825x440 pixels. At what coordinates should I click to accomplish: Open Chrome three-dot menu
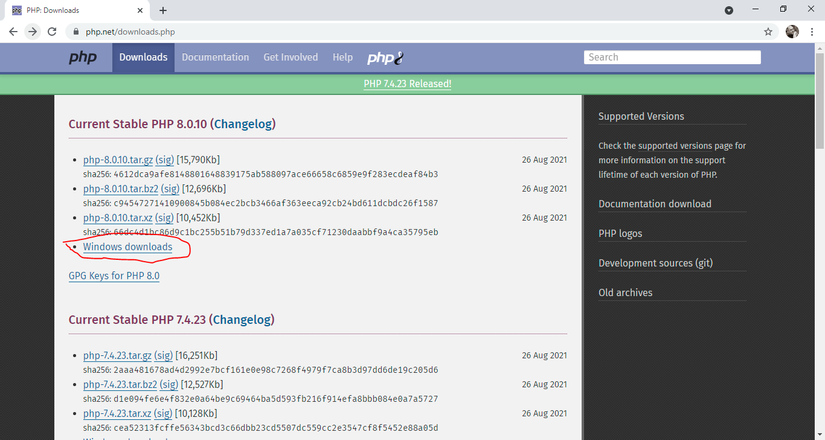812,32
